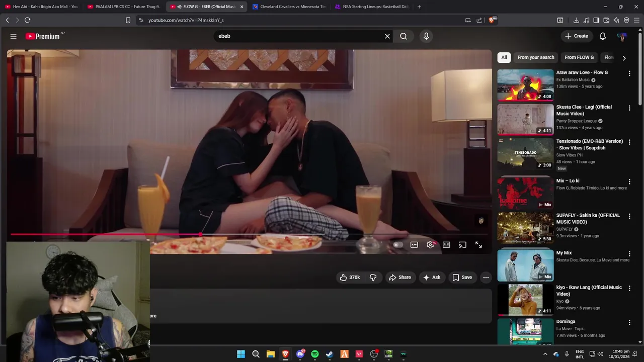Open browser downloads icon
644x362 pixels.
coord(576,20)
